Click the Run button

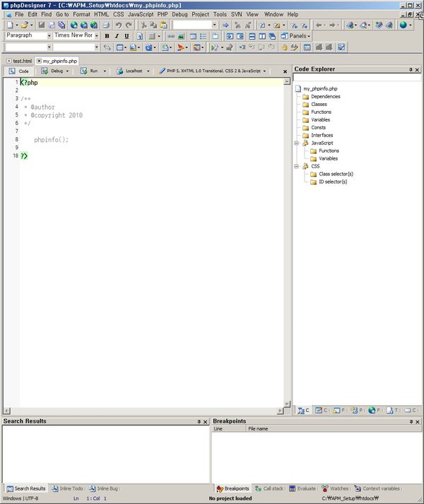pyautogui.click(x=89, y=71)
